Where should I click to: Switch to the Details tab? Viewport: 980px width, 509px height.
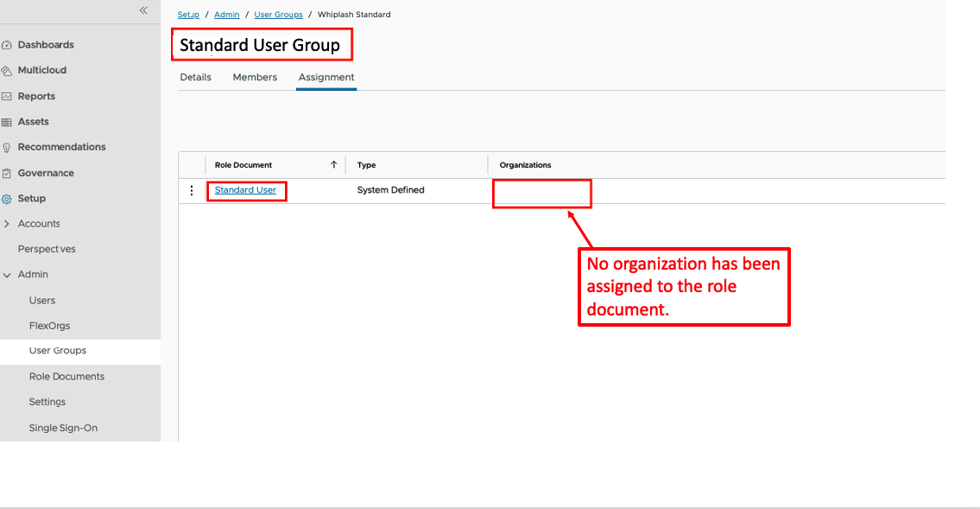(x=196, y=78)
